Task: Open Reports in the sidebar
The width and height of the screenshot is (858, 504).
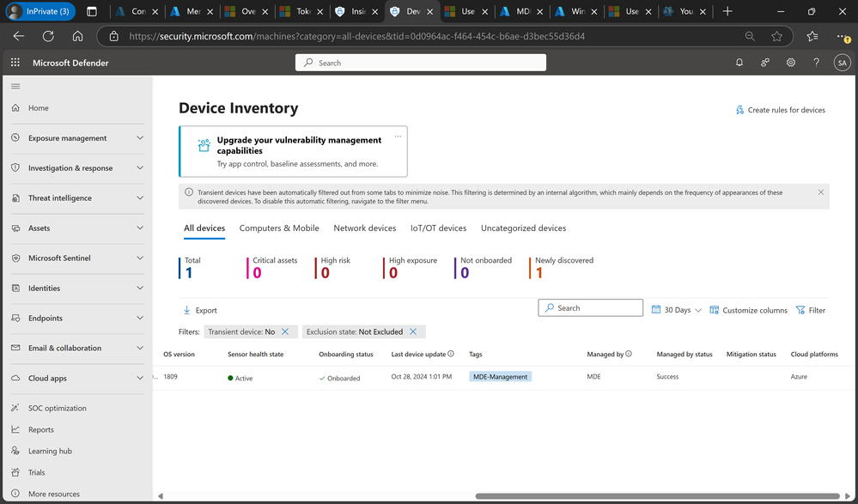Action: (x=41, y=429)
